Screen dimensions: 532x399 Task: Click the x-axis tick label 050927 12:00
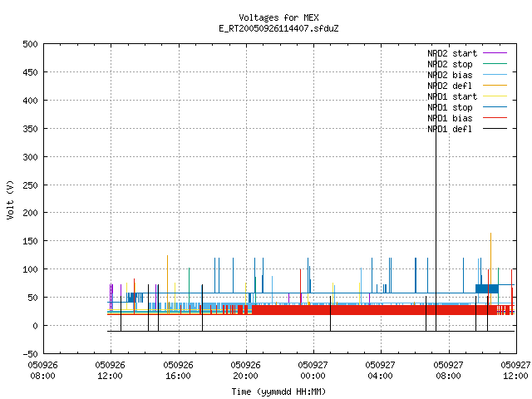coord(515,371)
